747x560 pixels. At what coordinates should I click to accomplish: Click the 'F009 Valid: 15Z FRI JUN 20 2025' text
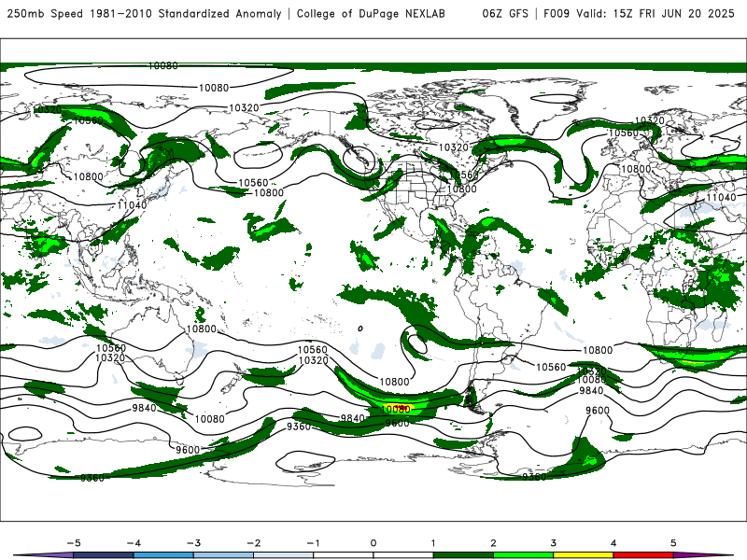pyautogui.click(x=639, y=14)
